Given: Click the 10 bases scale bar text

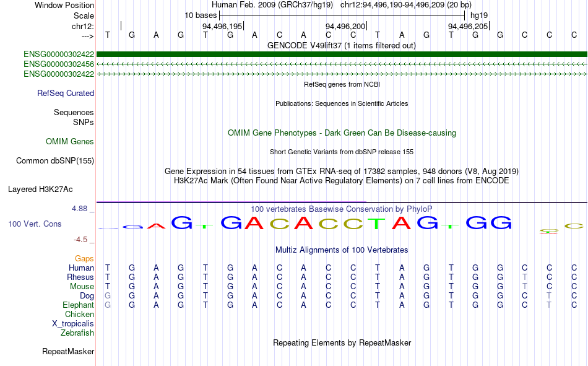Looking at the screenshot, I should coord(201,15).
